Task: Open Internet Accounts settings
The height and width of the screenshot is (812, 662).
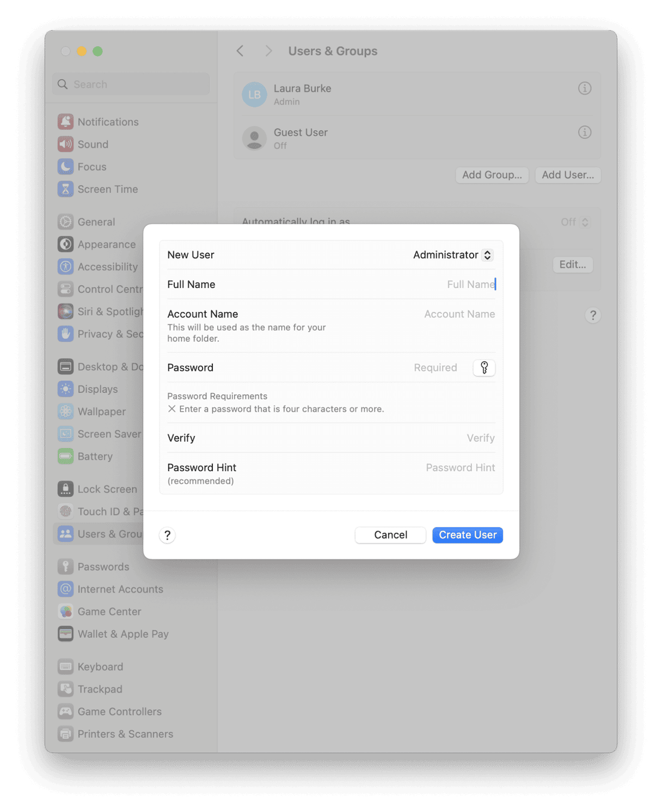Action: (120, 589)
